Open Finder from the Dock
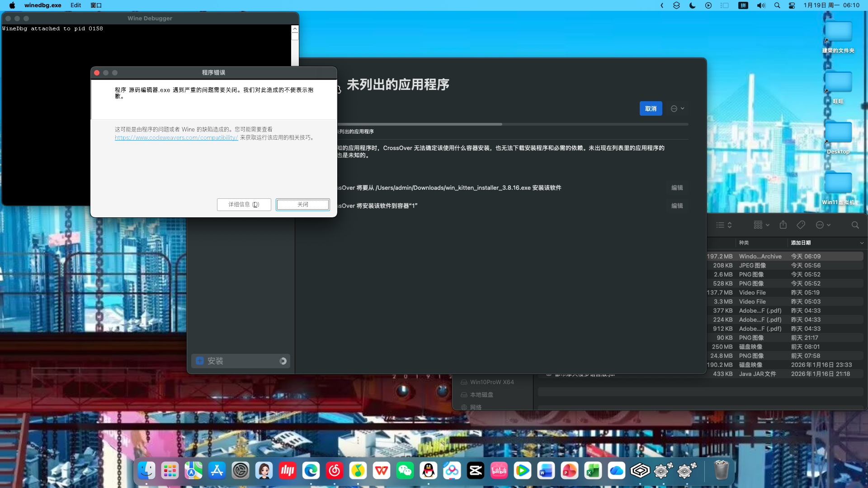This screenshot has height=488, width=868. 146,471
